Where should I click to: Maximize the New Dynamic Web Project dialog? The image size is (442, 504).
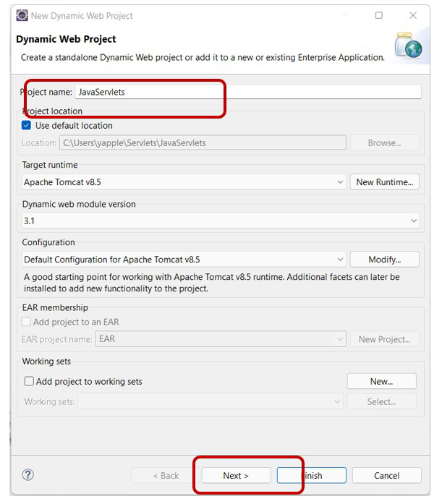tap(379, 15)
